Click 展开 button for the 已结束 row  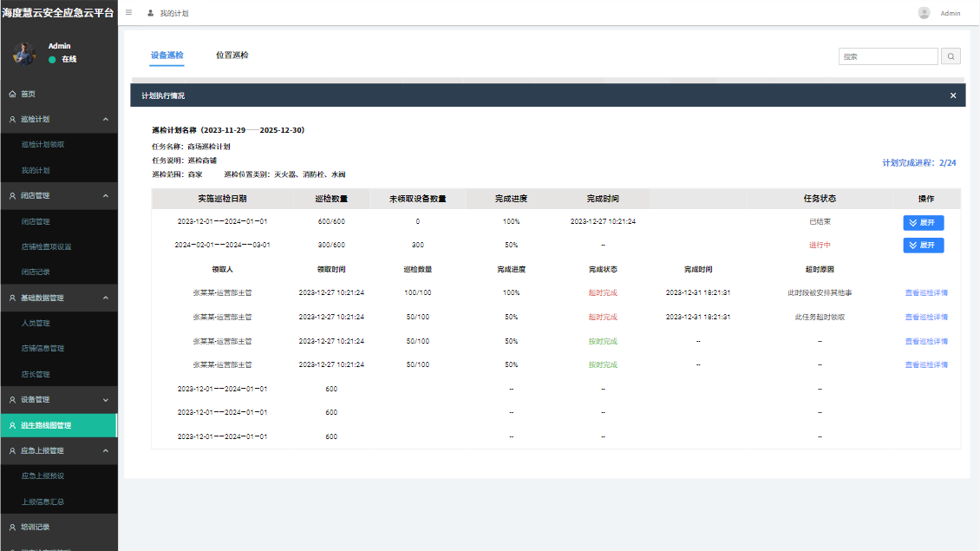[x=923, y=222]
